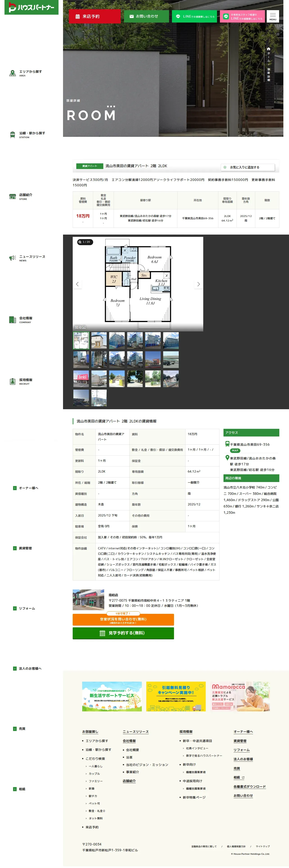The image size is (289, 868).
Task: Click footer link 金融商品の販売に関して
Action: pyautogui.click(x=204, y=846)
